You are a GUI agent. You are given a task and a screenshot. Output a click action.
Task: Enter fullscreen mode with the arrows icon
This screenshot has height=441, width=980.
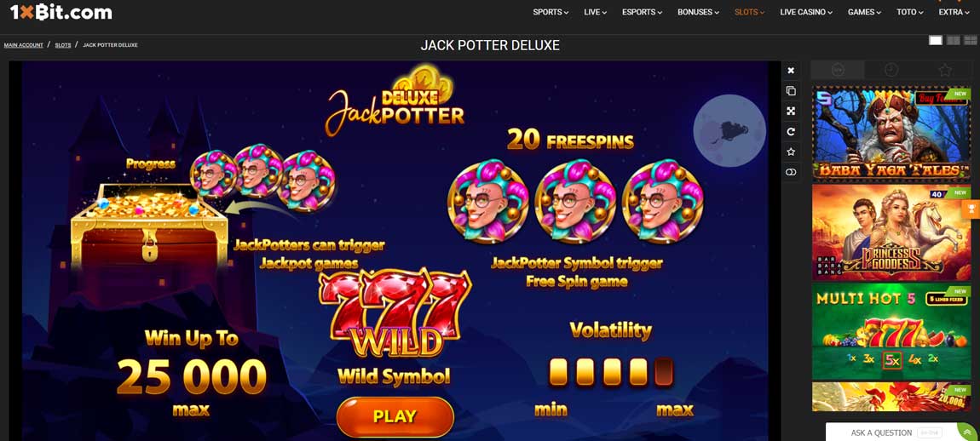pyautogui.click(x=791, y=112)
